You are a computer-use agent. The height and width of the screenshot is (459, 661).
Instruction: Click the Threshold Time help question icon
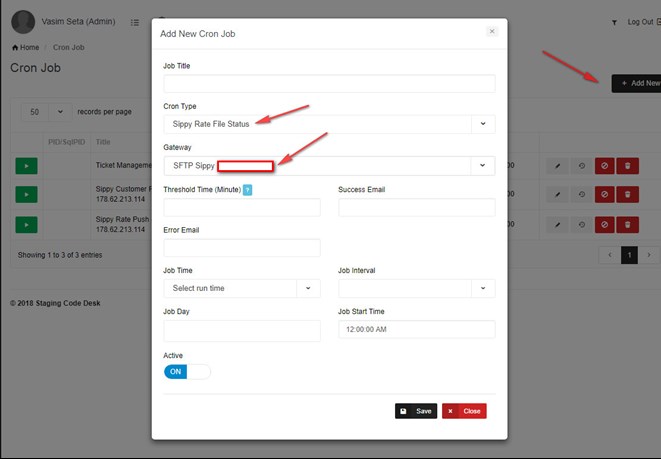click(x=247, y=189)
